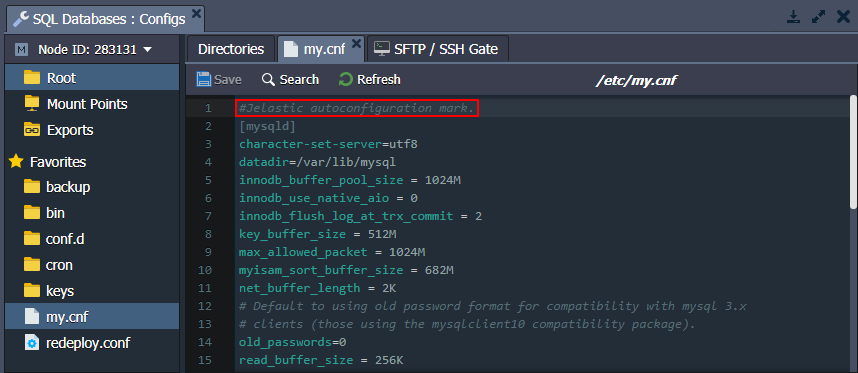Click the terminal icon on the SFTP tab
This screenshot has height=373, width=858.
pyautogui.click(x=382, y=49)
